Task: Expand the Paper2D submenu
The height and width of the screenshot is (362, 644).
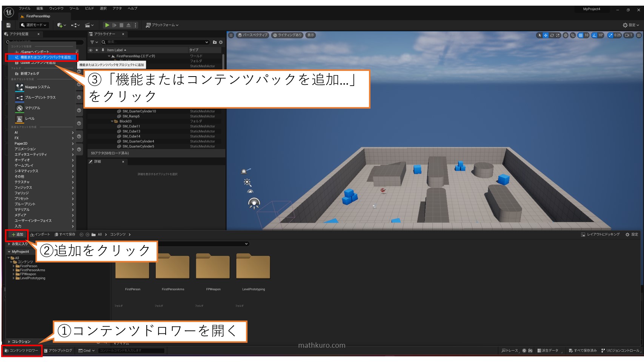Action: coord(43,144)
